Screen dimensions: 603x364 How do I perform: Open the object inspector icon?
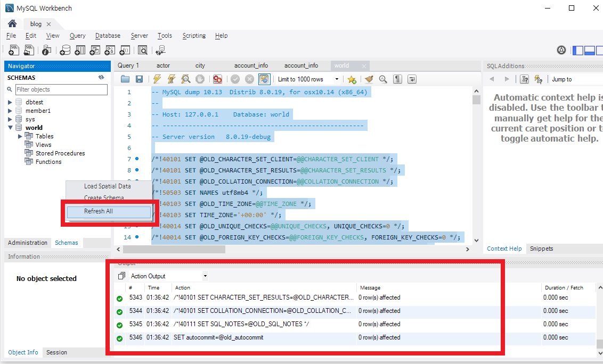[46, 50]
